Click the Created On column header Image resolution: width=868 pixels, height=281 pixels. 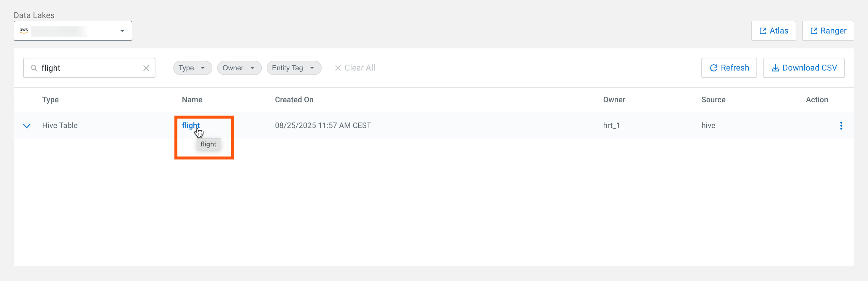click(x=294, y=100)
